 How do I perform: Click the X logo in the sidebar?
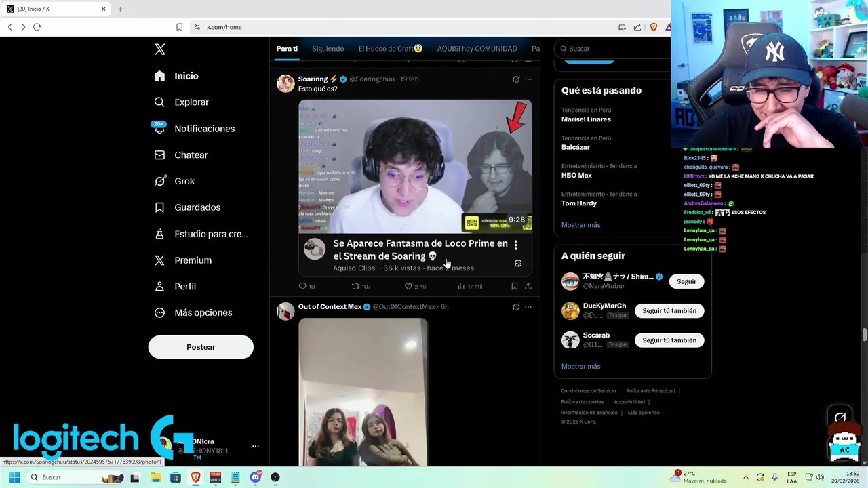(x=160, y=49)
